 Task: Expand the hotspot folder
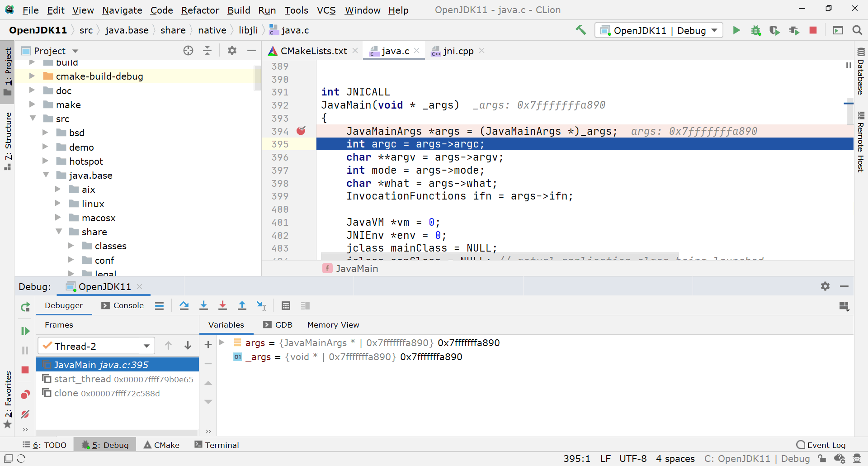tap(45, 161)
